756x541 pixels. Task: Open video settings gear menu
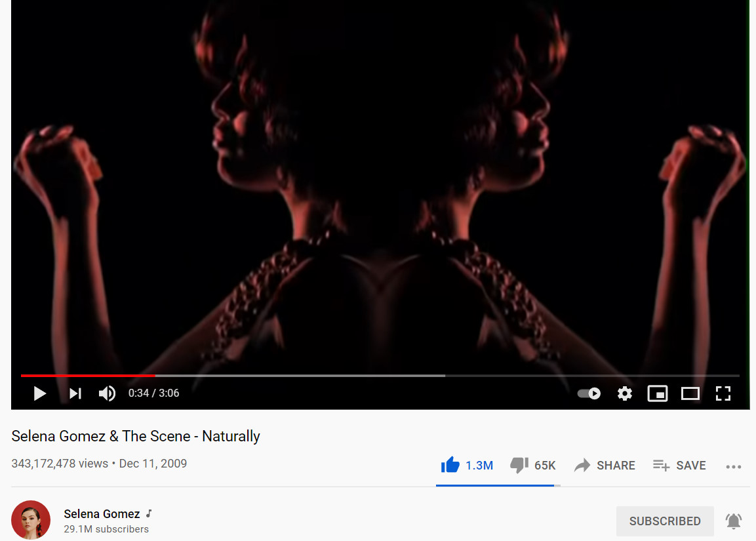click(625, 393)
